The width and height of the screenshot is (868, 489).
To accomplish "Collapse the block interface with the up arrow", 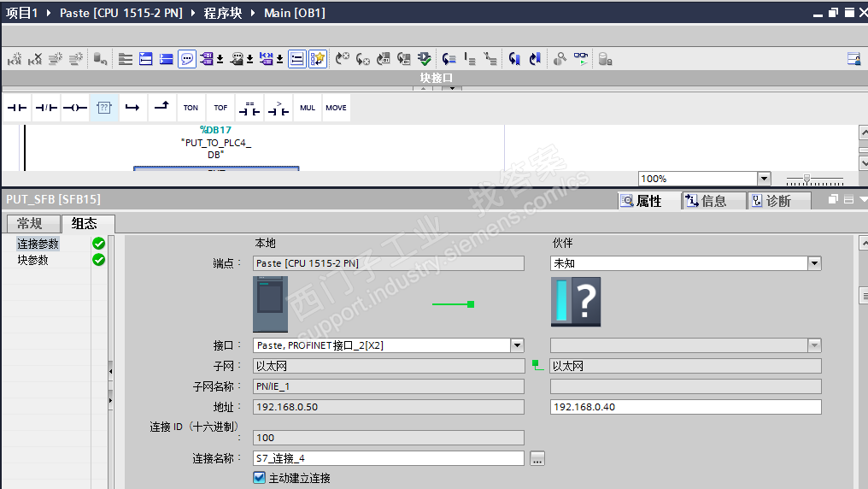I will tap(423, 88).
